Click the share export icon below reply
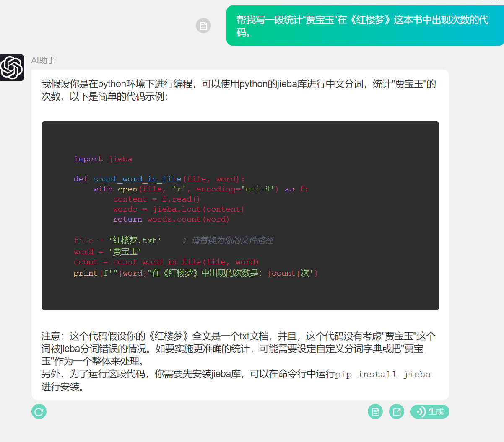The image size is (504, 442). (x=397, y=412)
